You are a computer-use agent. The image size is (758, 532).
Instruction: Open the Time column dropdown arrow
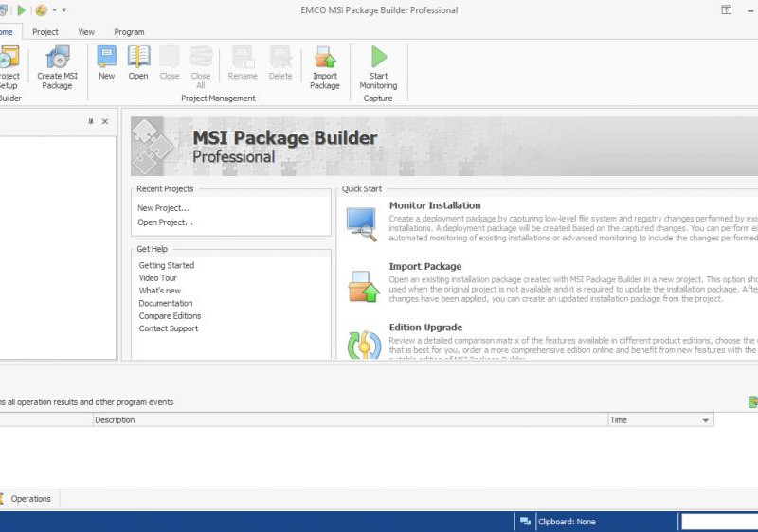coord(705,420)
